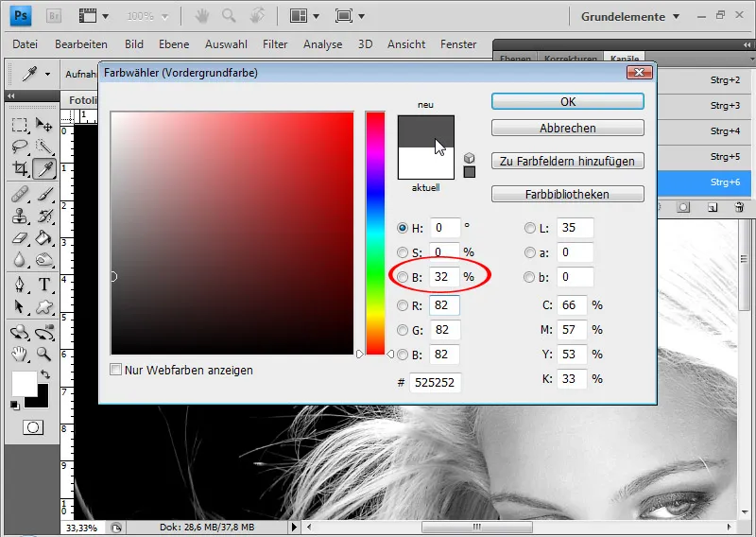This screenshot has width=756, height=537.
Task: Open the Bearbeiten menu
Action: 81,43
